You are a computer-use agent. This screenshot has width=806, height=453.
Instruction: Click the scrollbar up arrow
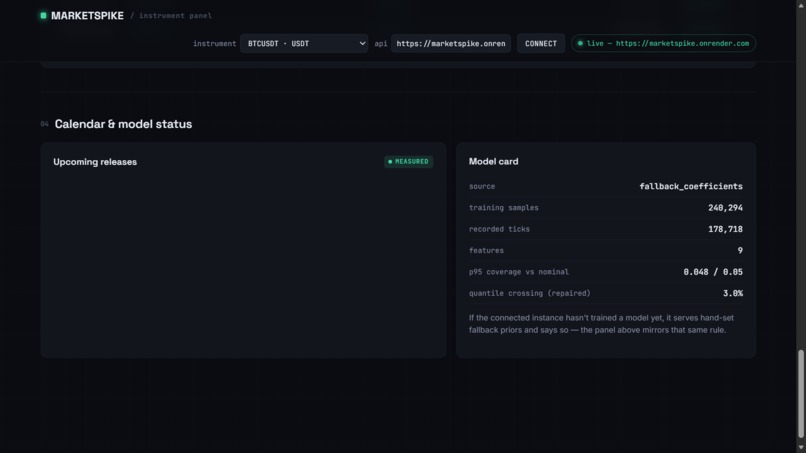click(801, 4)
